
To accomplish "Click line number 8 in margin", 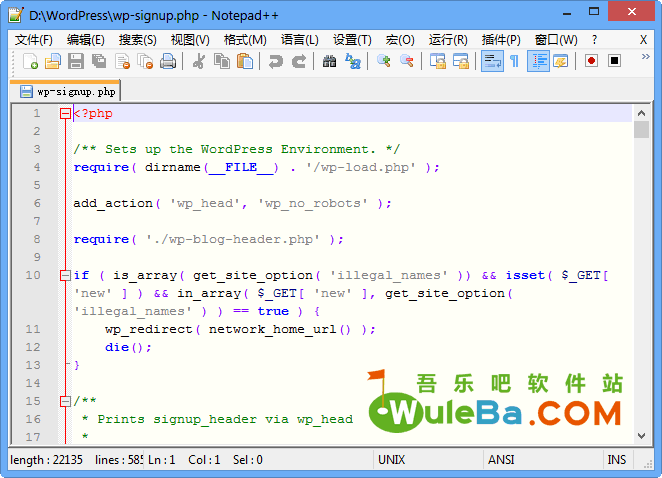I will pyautogui.click(x=37, y=239).
